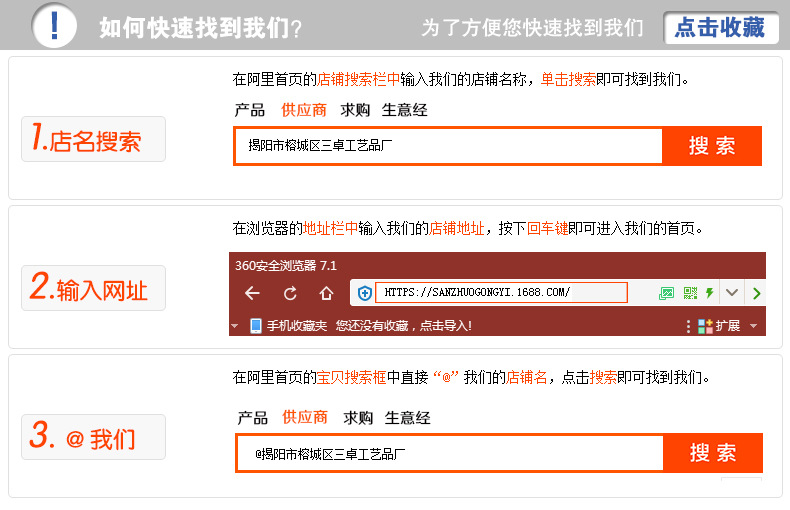Click the text 为了方便您快速找到我们
The image size is (790, 510).
pos(532,28)
